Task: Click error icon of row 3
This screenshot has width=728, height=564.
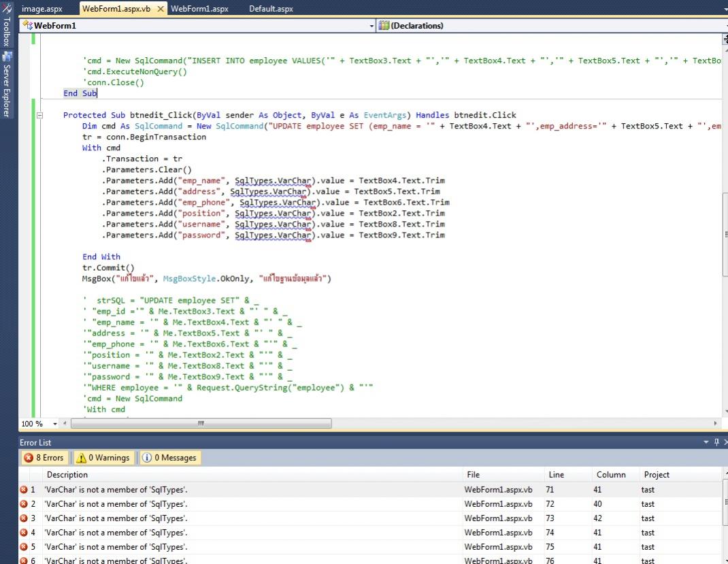Action: pos(24,518)
